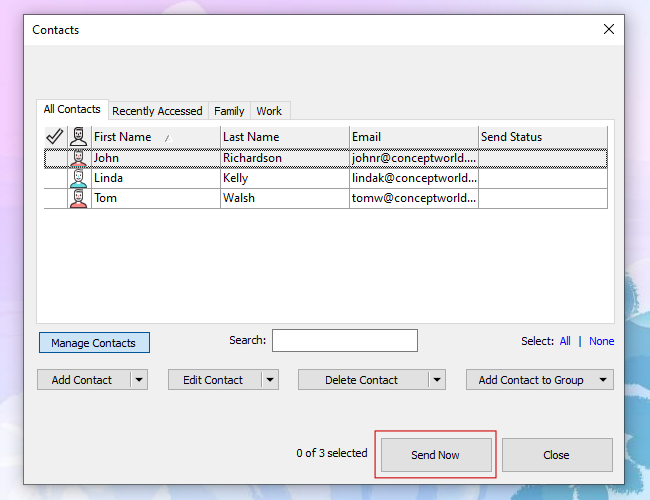Close the Contacts dialog with the X

(x=609, y=29)
